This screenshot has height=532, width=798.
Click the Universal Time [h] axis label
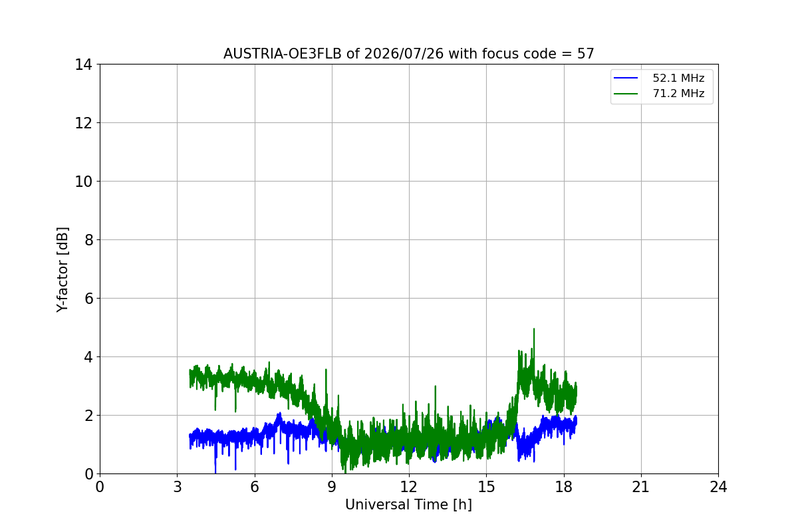pos(408,505)
